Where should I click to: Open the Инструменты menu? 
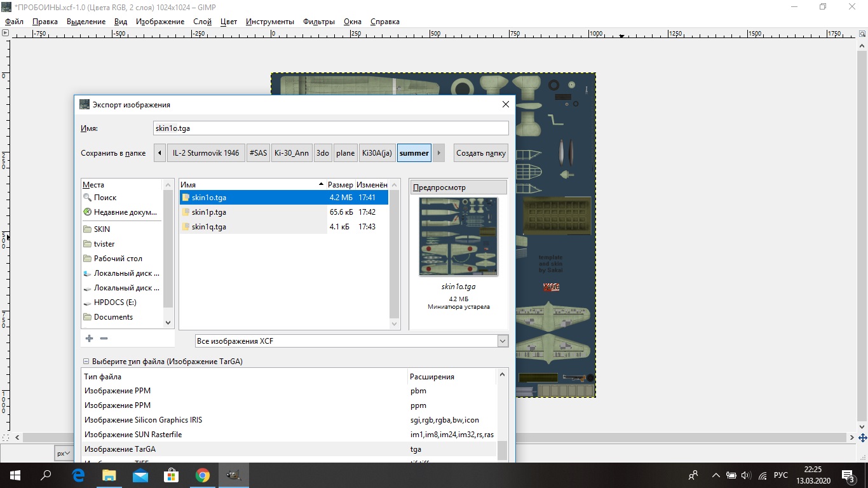(x=270, y=22)
